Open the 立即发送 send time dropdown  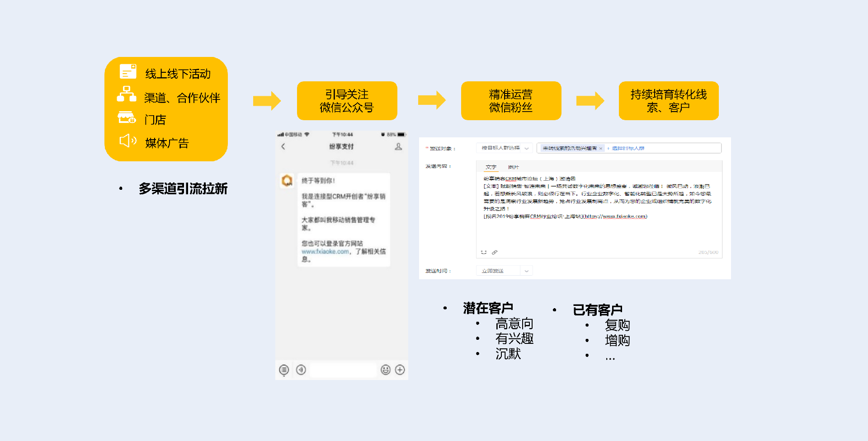click(505, 271)
